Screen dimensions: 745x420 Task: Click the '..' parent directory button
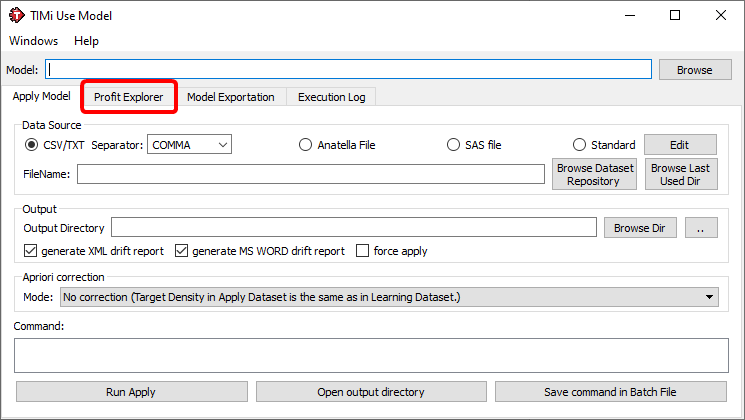701,228
